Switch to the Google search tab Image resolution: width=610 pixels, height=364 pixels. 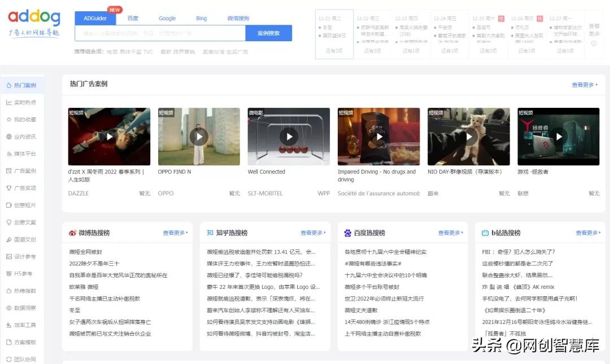click(167, 17)
